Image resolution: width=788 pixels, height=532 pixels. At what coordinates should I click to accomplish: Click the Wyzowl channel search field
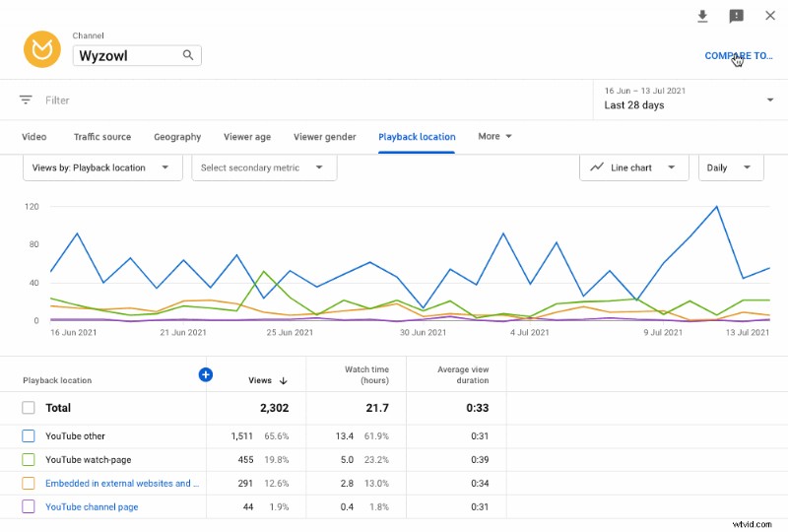click(137, 55)
